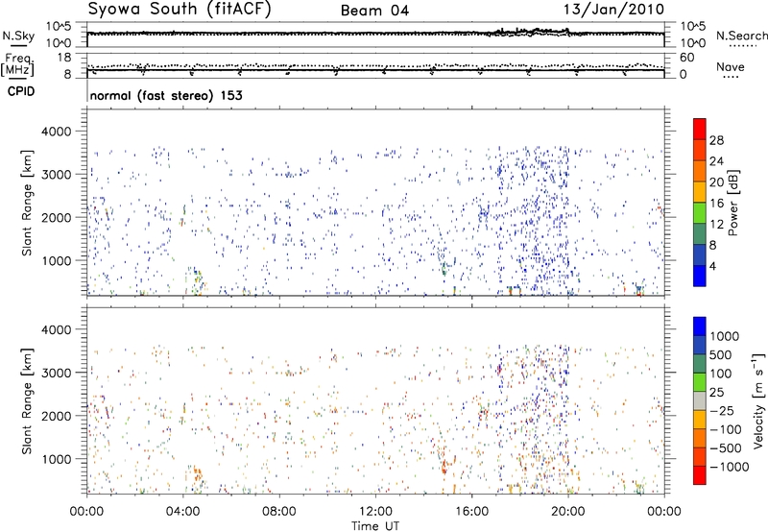Select the '-100' label on Velocity colorbar
Screen dimensions: 768x532
[x=726, y=429]
